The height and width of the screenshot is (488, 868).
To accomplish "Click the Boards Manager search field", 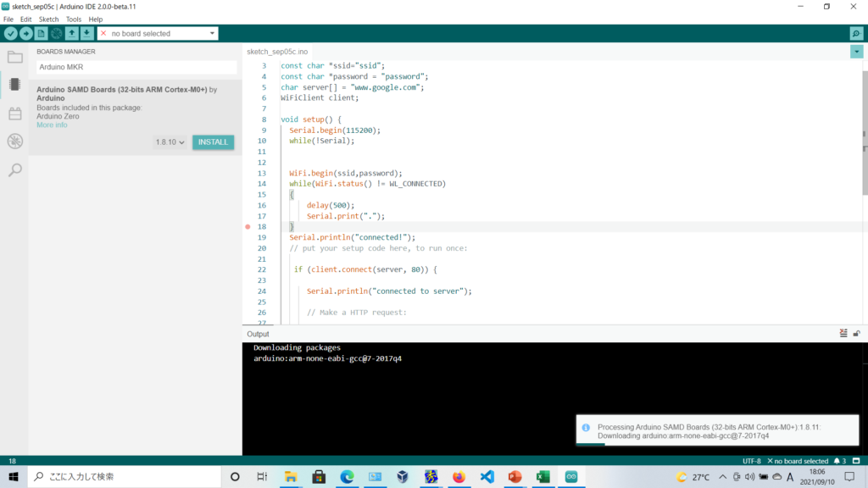I will tap(136, 67).
